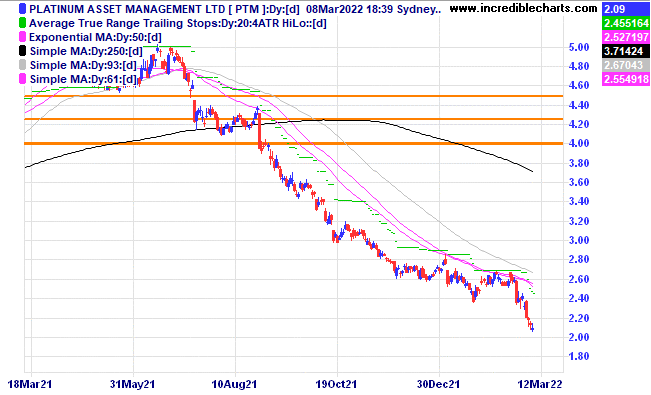Click the 4.20 price axis label
The height and width of the screenshot is (395, 651).
click(x=579, y=124)
